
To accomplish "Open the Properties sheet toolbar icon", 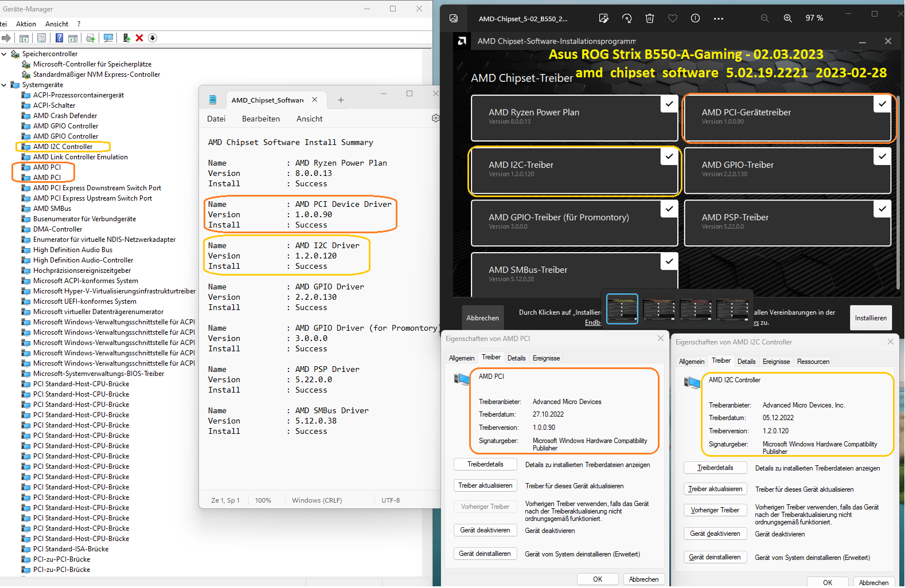I will coord(41,38).
